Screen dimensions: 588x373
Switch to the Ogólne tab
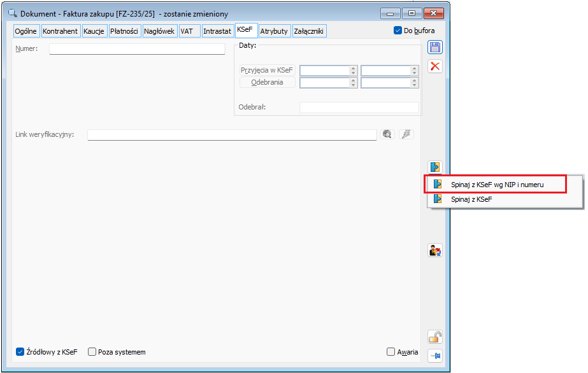coord(26,31)
